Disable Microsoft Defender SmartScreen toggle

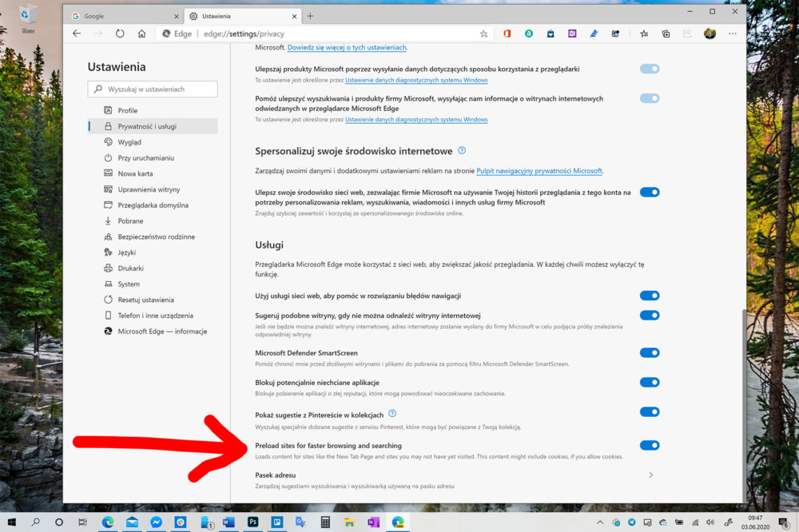click(650, 352)
